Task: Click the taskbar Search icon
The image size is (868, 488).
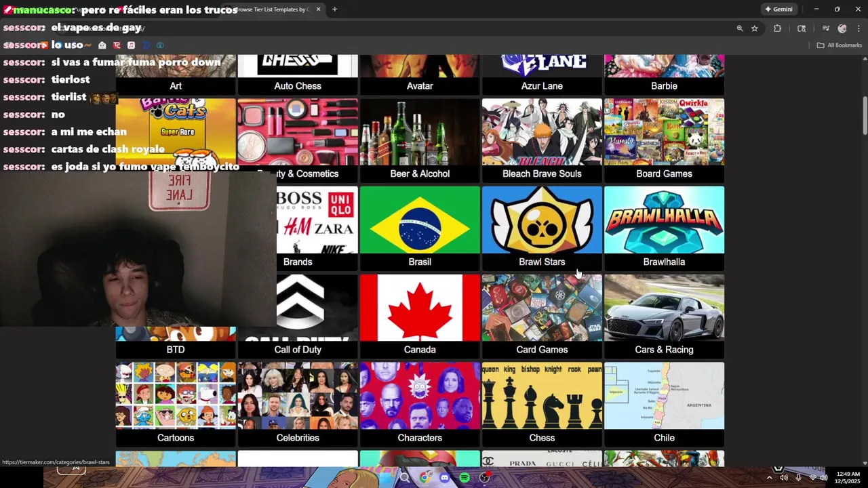Action: tap(405, 478)
